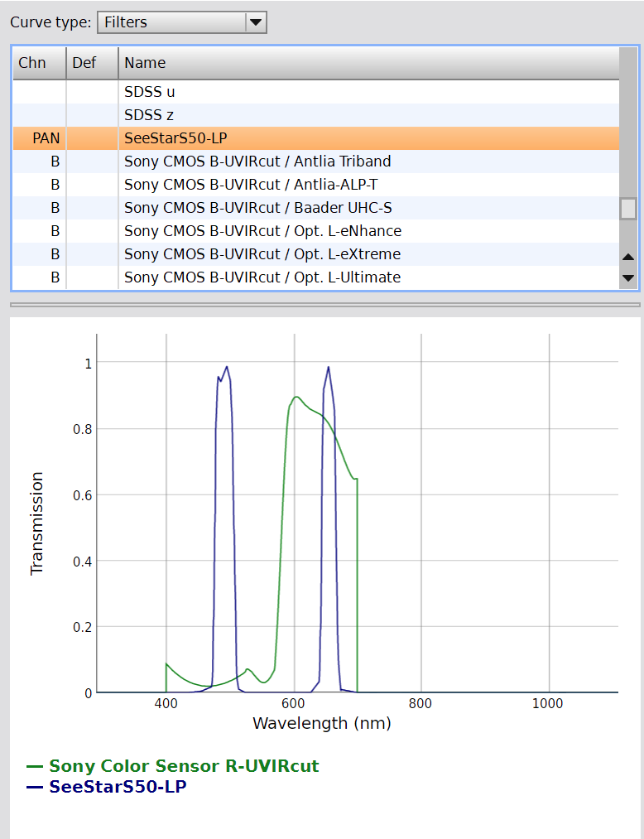Image resolution: width=644 pixels, height=839 pixels.
Task: Click the filter list scrollbar thumb
Action: pyautogui.click(x=628, y=208)
